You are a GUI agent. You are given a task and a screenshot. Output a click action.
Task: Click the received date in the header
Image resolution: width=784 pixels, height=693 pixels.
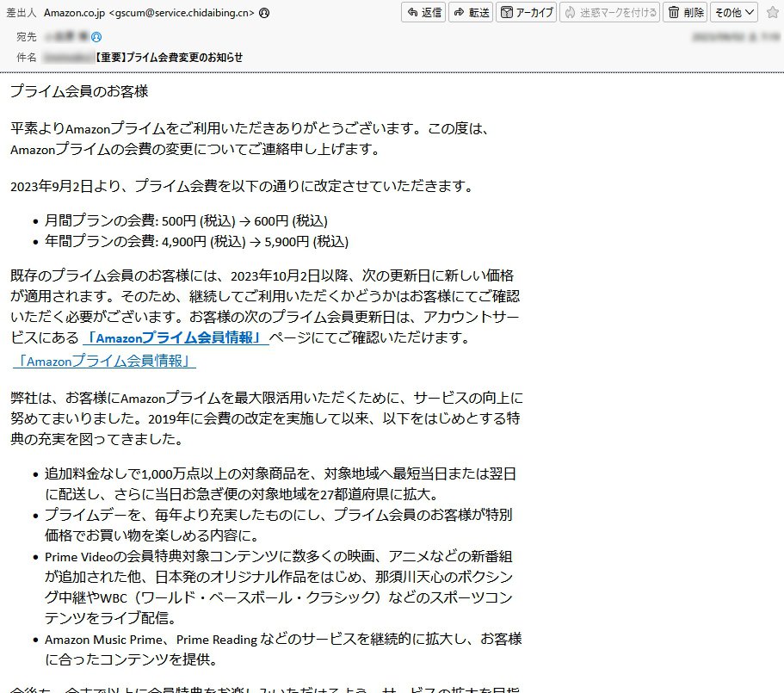734,37
